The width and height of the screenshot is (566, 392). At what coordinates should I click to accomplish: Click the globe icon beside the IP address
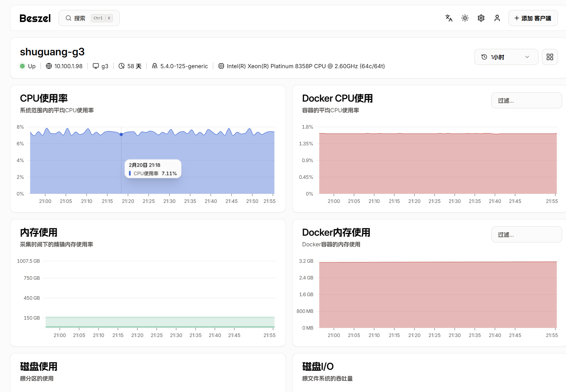(49, 66)
